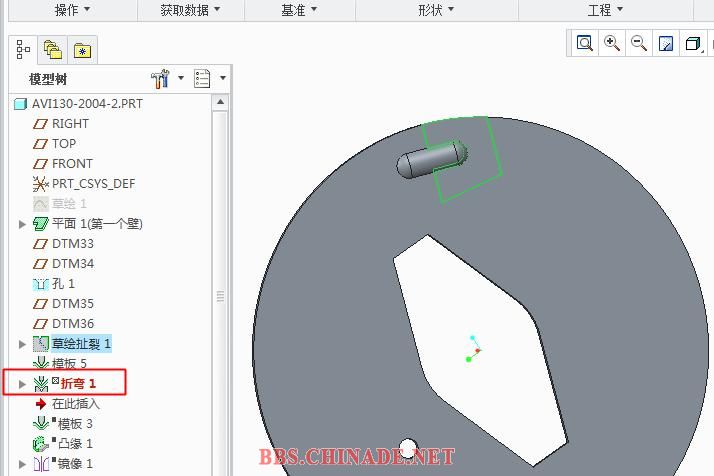Click the 在此插入 insert marker
Image resolution: width=714 pixels, height=476 pixels.
coord(76,404)
